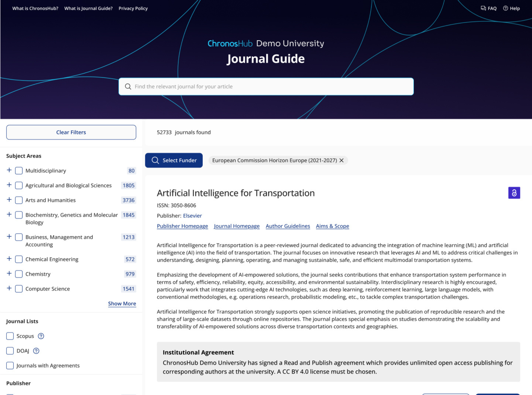Open the FAQ page
Image resolution: width=532 pixels, height=395 pixels.
tap(489, 8)
